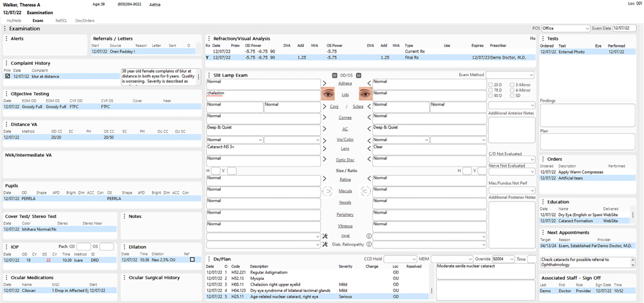Click the info icon next to Diab. Retinopathy
Viewport: 644px width, 303px height.
(369, 244)
